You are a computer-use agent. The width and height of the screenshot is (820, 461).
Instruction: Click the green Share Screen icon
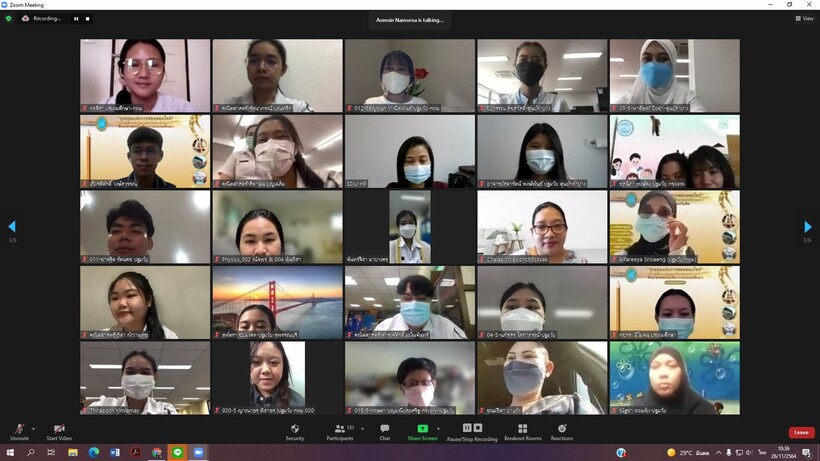tap(422, 429)
